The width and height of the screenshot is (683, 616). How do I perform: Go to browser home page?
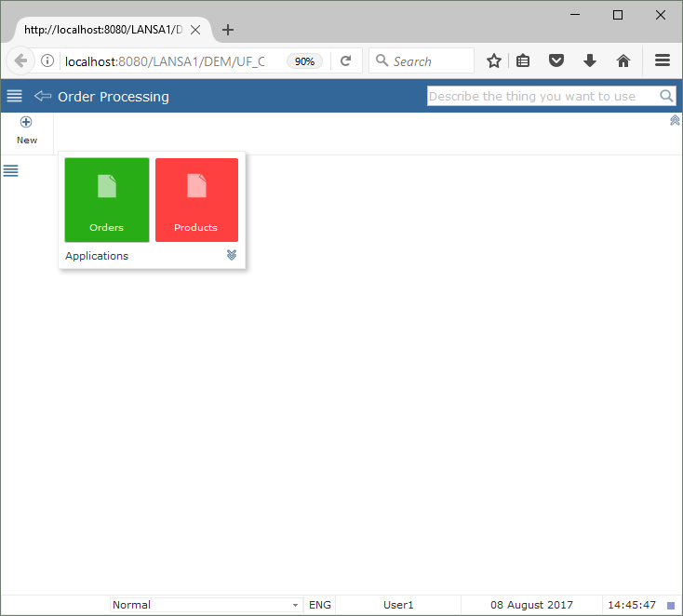(623, 60)
